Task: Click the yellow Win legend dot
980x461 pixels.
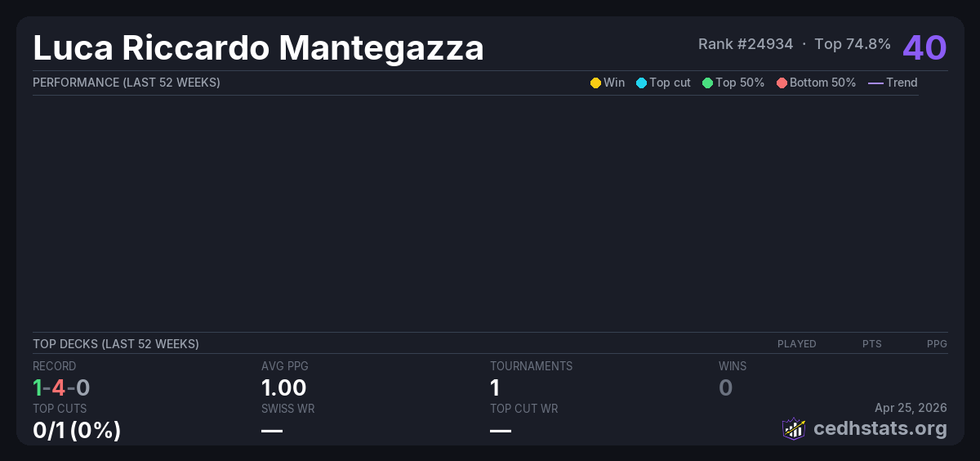Action: (595, 83)
